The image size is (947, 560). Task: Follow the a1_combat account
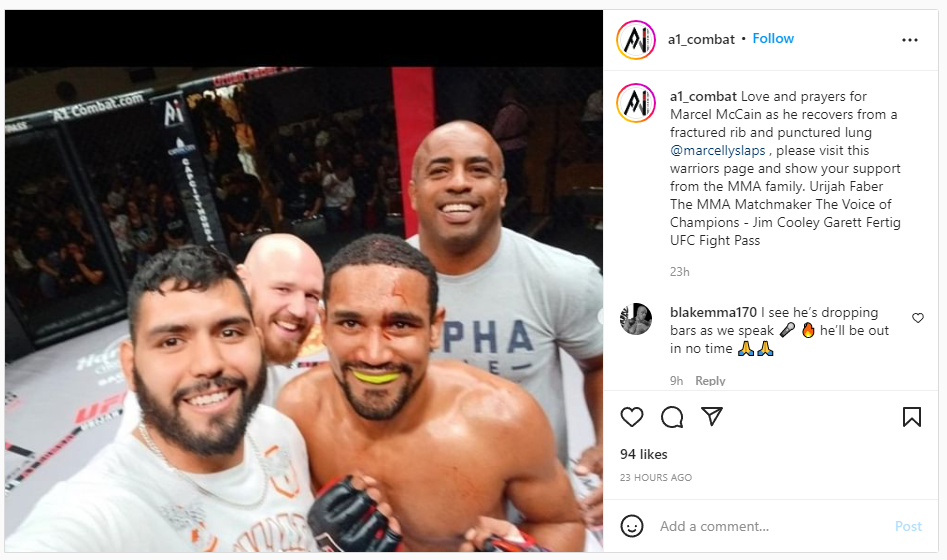pyautogui.click(x=773, y=39)
